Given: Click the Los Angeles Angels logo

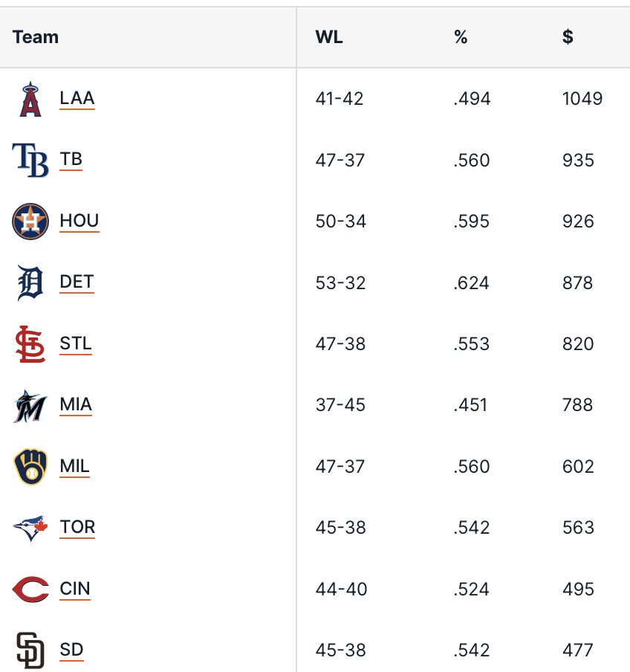Looking at the screenshot, I should pyautogui.click(x=30, y=99).
